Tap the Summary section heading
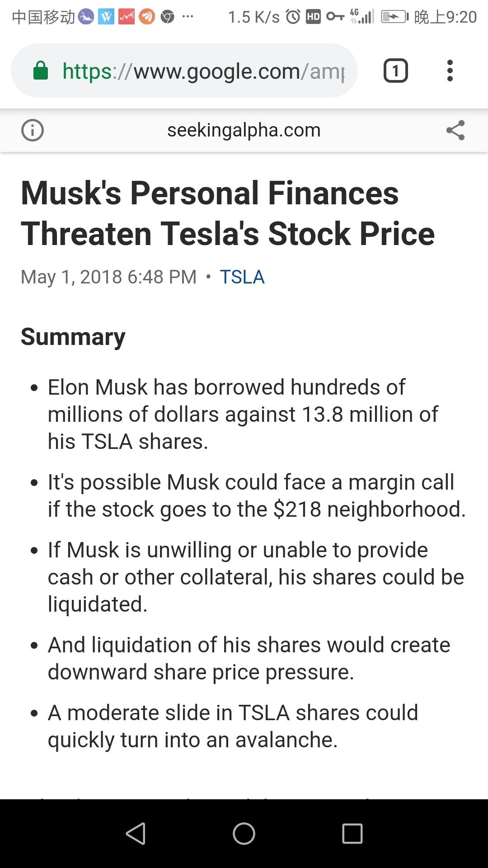 (x=73, y=337)
